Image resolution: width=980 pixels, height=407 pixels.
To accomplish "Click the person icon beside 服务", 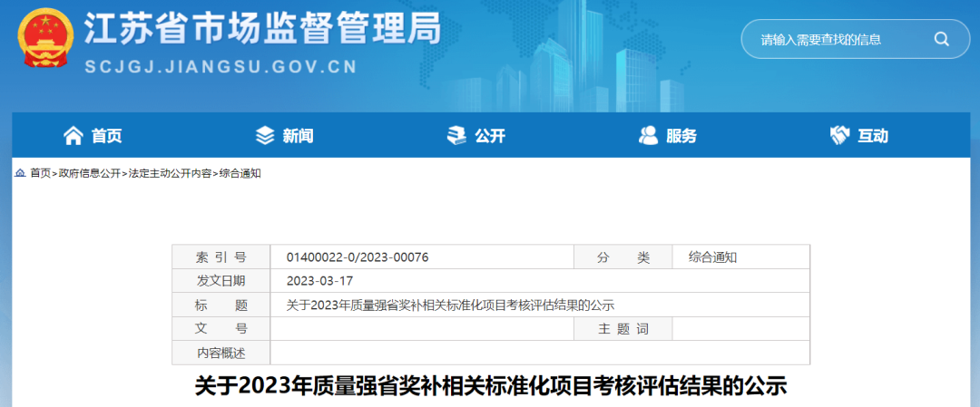I will click(x=648, y=135).
